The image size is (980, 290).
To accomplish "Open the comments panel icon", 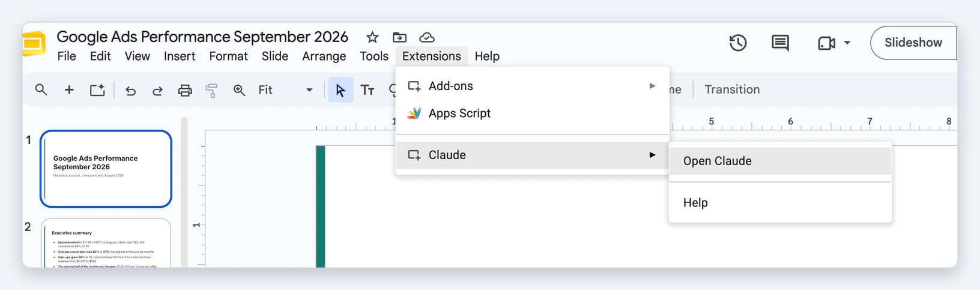I will click(x=780, y=43).
